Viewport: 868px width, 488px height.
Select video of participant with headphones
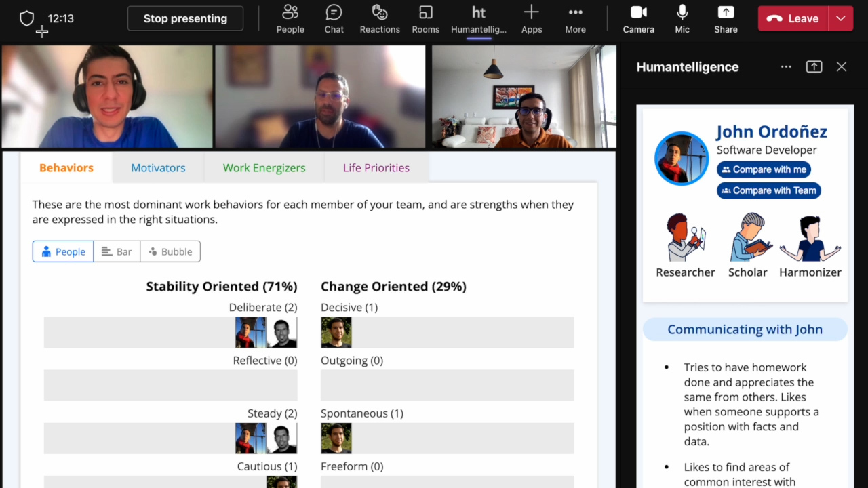tap(107, 97)
